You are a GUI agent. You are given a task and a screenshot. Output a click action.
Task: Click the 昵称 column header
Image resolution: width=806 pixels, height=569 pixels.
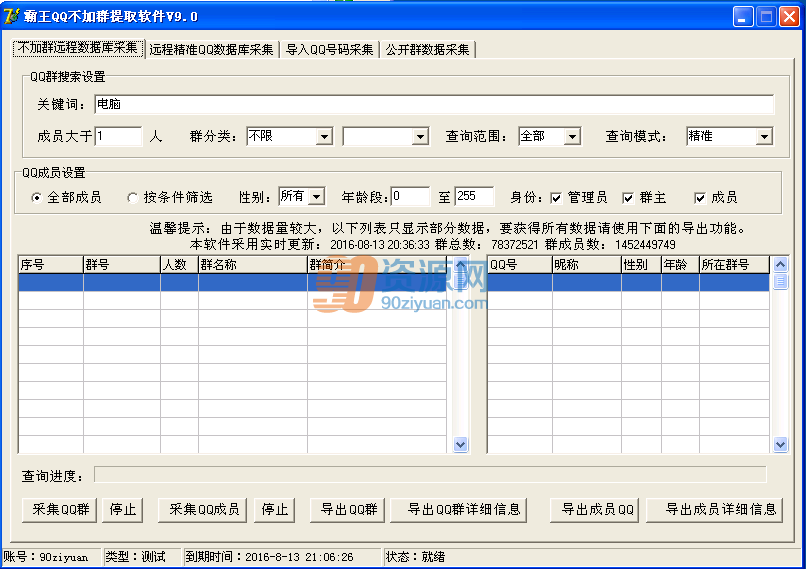(587, 265)
